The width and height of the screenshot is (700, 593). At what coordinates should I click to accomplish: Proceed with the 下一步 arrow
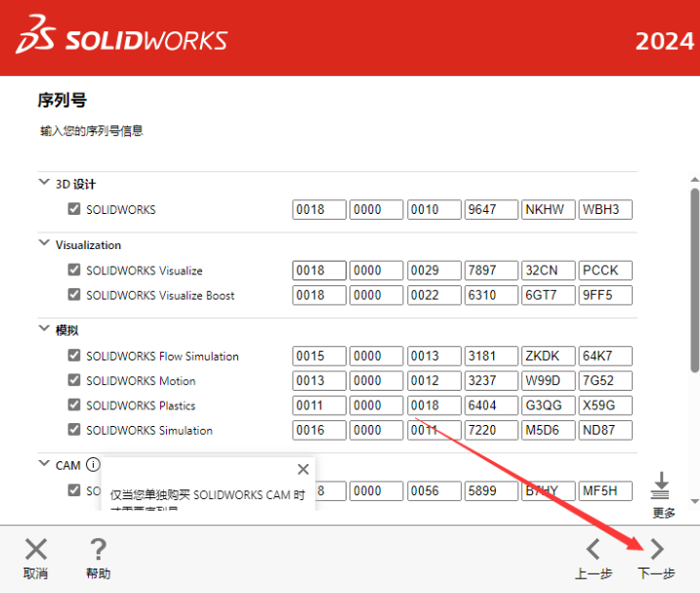[656, 550]
